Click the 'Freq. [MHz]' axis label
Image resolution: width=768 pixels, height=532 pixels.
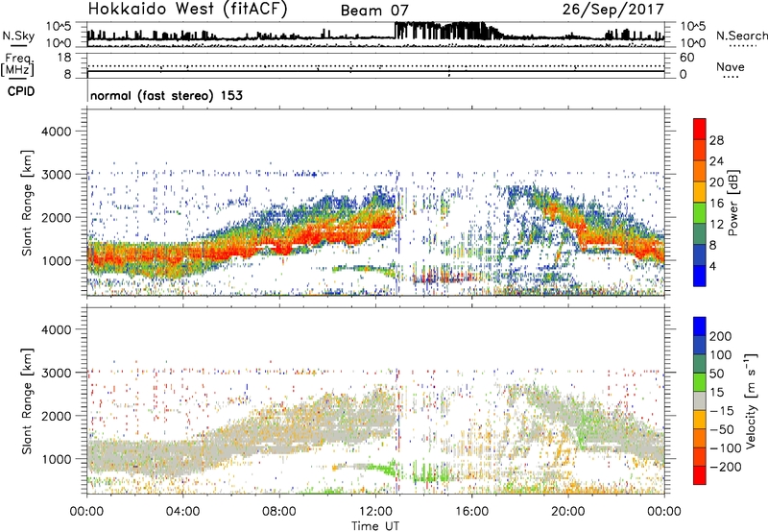[x=17, y=64]
